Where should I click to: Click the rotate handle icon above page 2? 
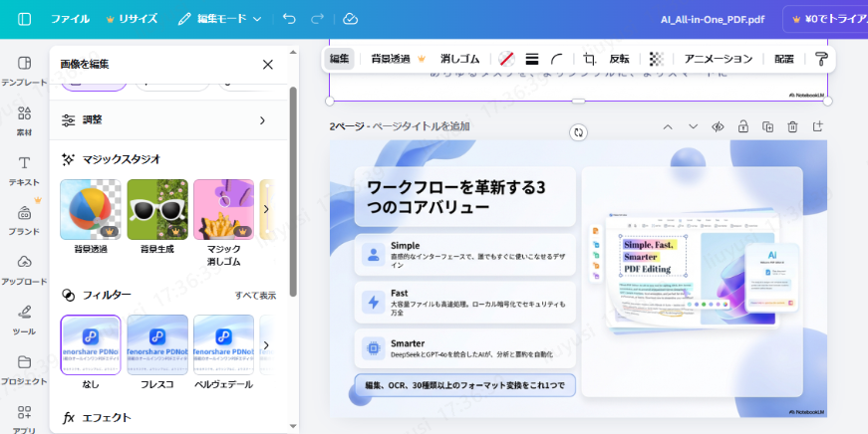point(578,132)
